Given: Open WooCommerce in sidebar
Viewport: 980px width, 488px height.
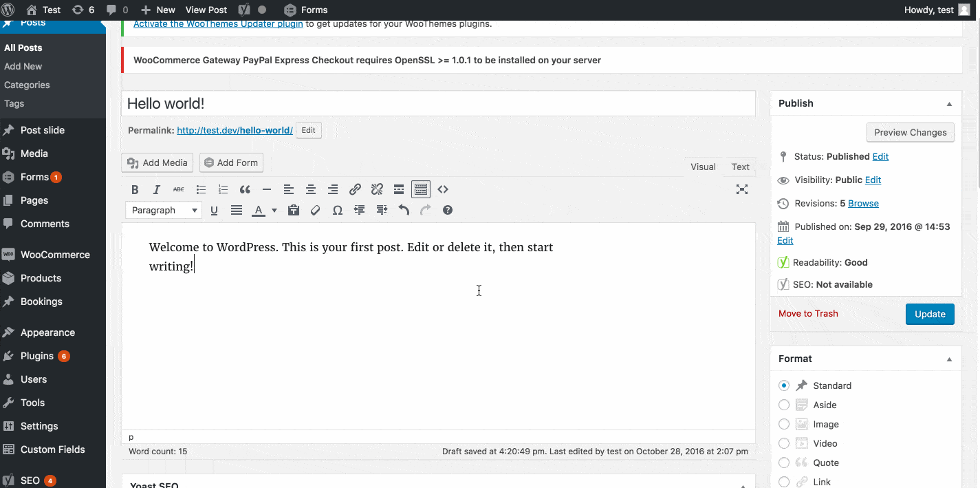Looking at the screenshot, I should [53, 255].
